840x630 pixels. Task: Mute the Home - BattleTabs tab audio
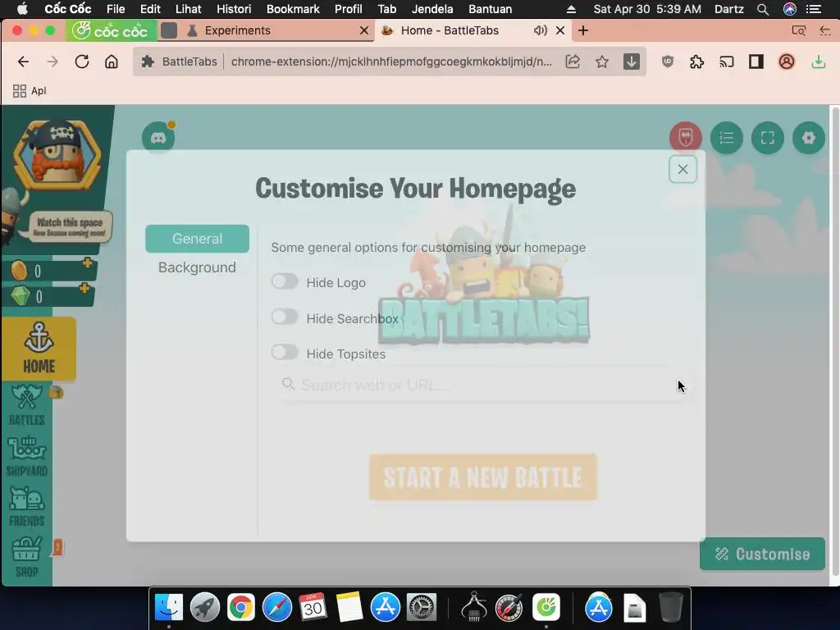click(x=540, y=30)
